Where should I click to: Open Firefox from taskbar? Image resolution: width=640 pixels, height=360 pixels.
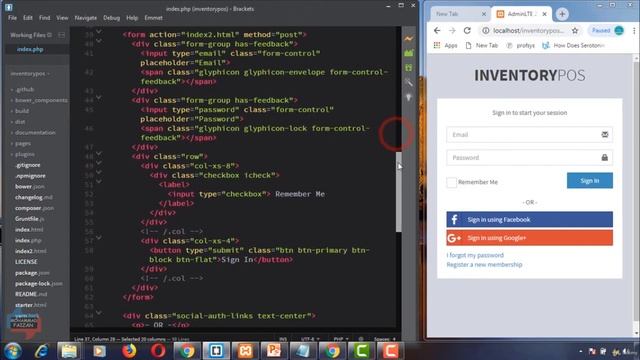(x=129, y=351)
